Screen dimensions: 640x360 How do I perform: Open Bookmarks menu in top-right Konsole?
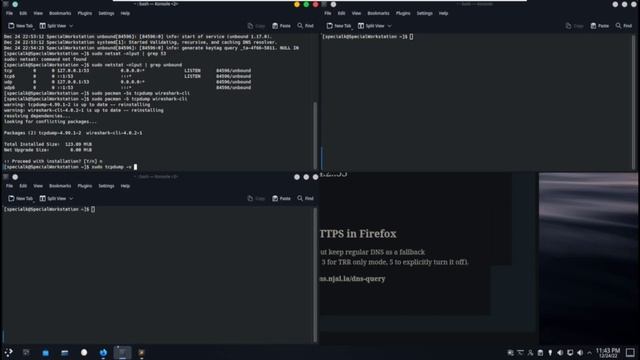click(x=378, y=13)
